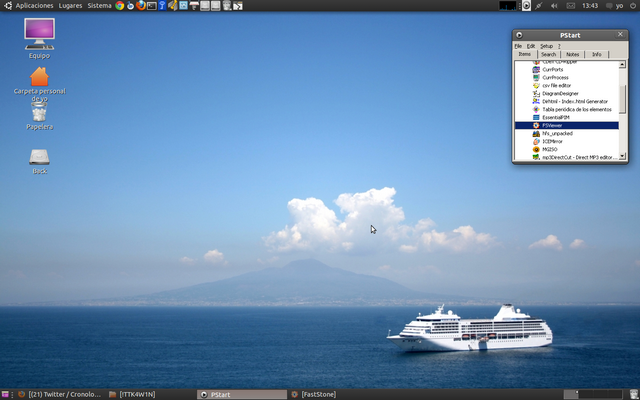Switch to the Search tab in PStart
This screenshot has width=640, height=400.
point(549,54)
